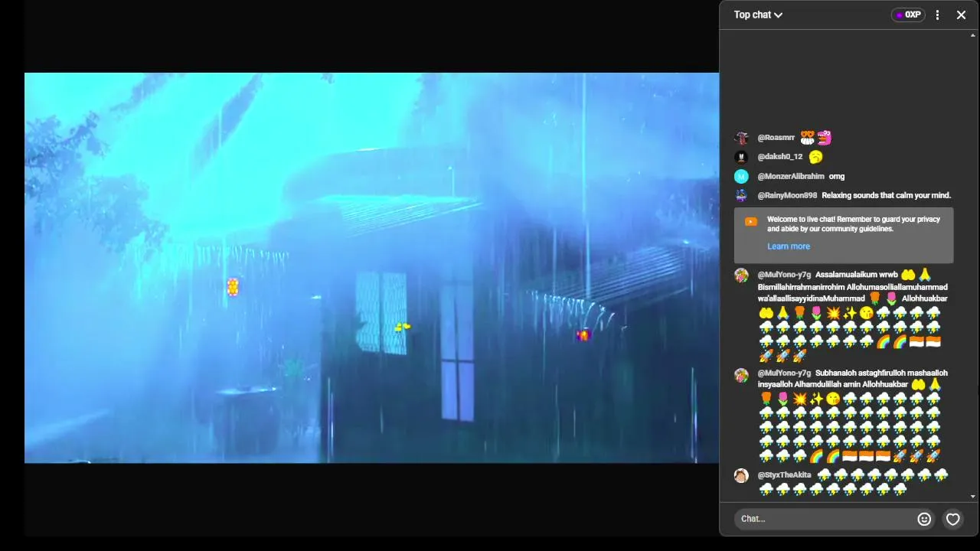Viewport: 980px width, 551px height.
Task: Click @MonzerAlibrahim's avatar in chat
Action: (741, 176)
